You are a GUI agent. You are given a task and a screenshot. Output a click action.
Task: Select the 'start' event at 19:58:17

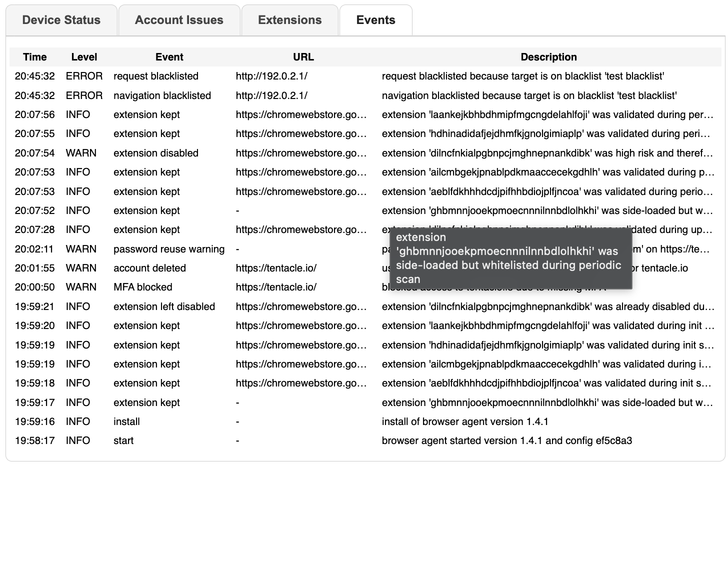(x=123, y=440)
